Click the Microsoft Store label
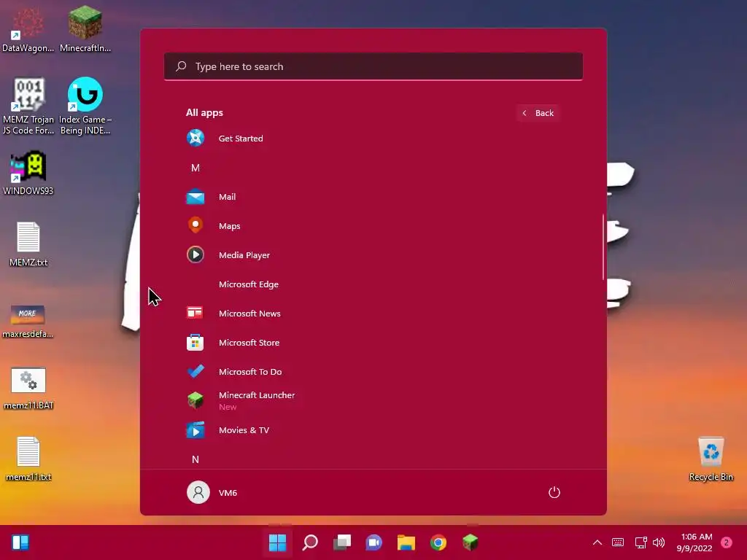 249,343
